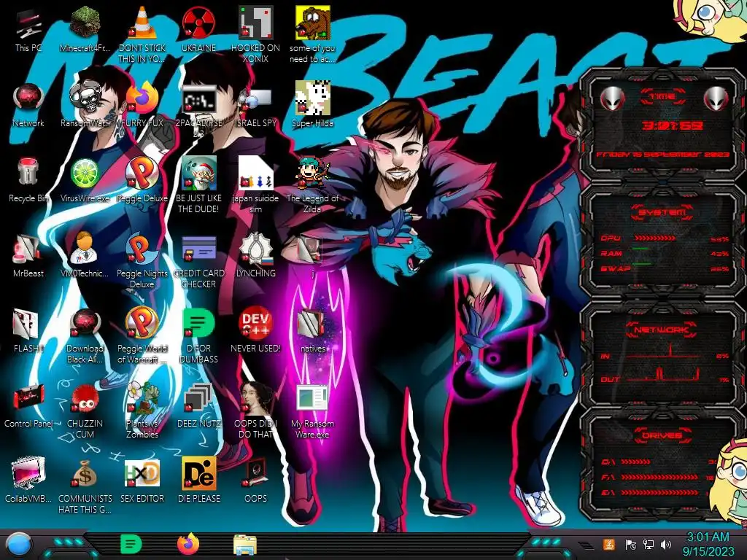Click the SYSTEM widget header
The height and width of the screenshot is (560, 747).
[x=662, y=212]
